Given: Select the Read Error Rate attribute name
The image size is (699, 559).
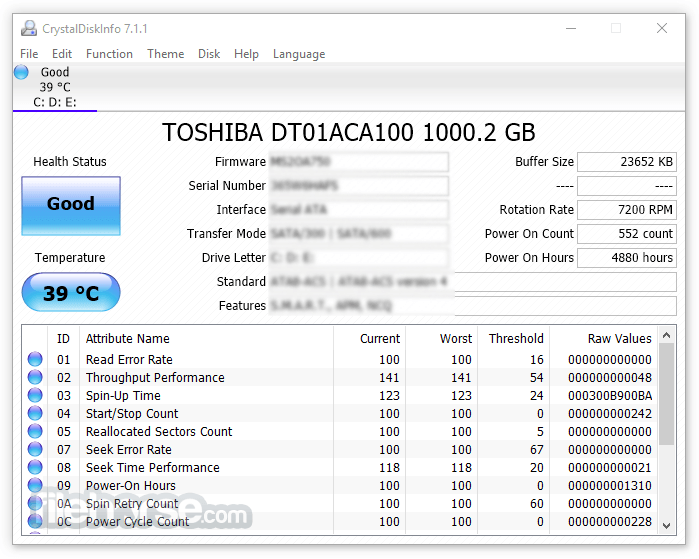Looking at the screenshot, I should point(129,360).
